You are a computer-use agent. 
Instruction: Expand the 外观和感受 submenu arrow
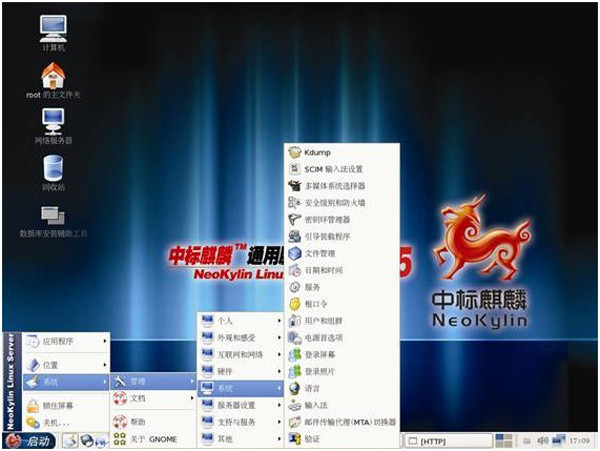tap(279, 337)
